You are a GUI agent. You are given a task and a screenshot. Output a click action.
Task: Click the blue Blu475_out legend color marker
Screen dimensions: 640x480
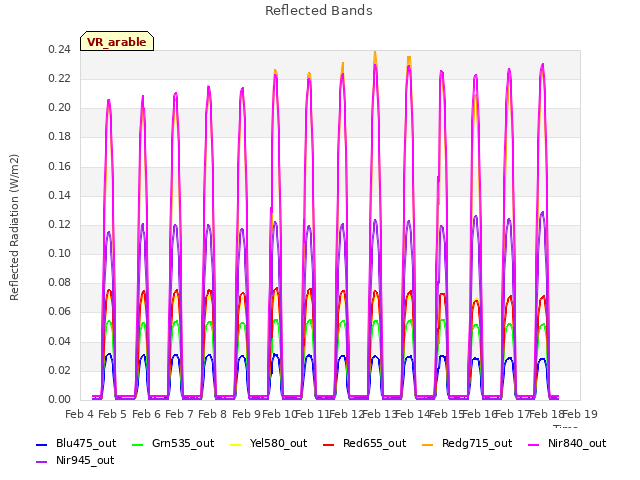pyautogui.click(x=42, y=444)
